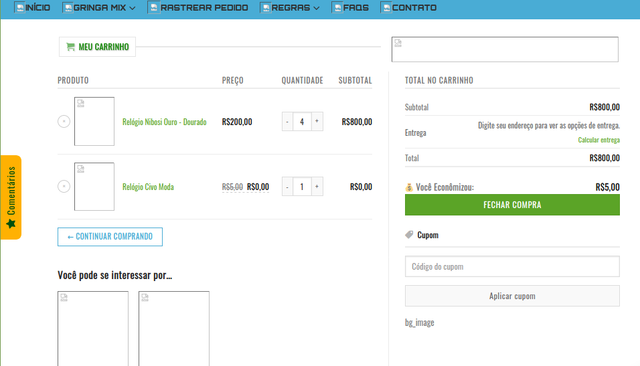Image resolution: width=640 pixels, height=366 pixels.
Task: Click the money bag icon beside Você Economizou
Action: click(x=409, y=187)
